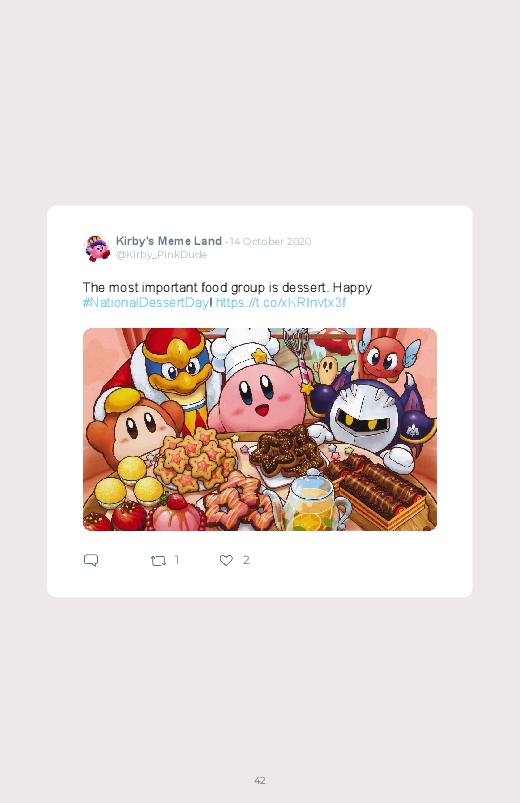Click the retweet count of 1
Screen dimensions: 520x803
(177, 560)
